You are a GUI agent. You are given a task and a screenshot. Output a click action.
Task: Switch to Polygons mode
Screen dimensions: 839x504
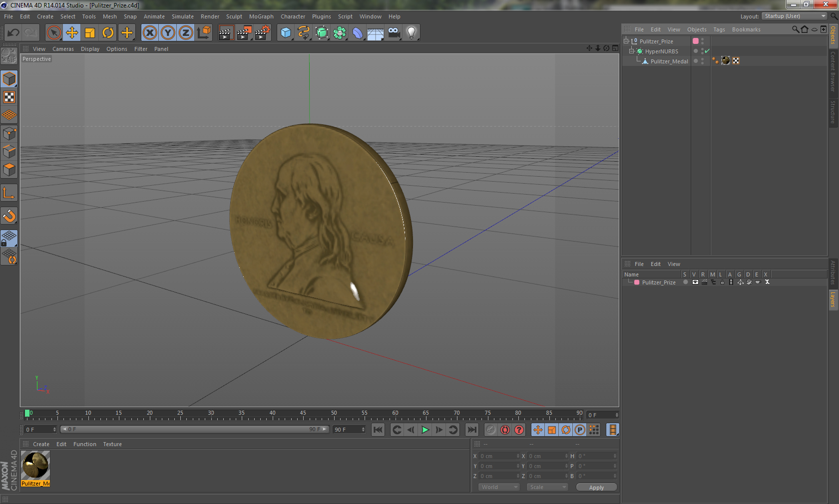(x=9, y=170)
